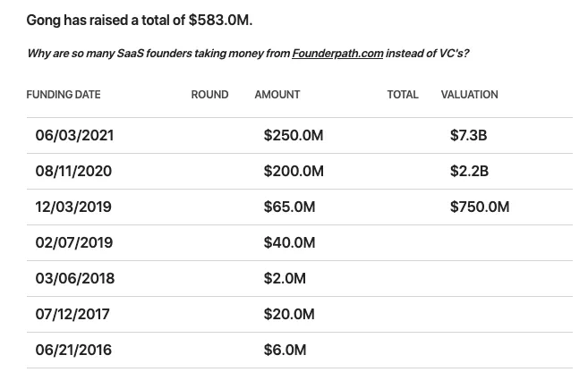
Task: Click the $200.0M amount cell
Action: point(294,172)
